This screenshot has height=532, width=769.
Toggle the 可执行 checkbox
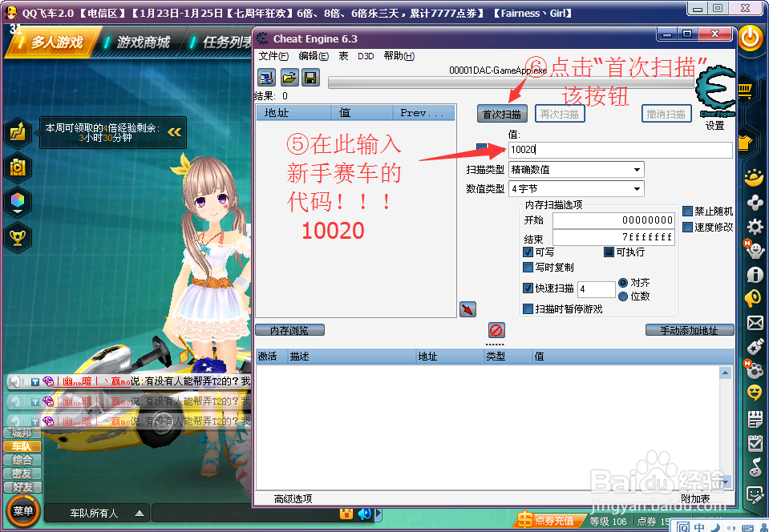click(609, 252)
